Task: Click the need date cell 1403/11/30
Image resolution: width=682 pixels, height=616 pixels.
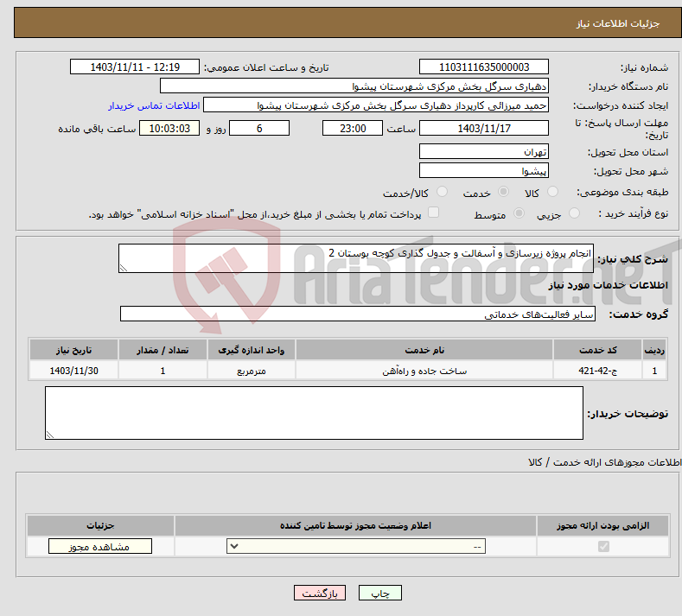Action: coord(74,371)
